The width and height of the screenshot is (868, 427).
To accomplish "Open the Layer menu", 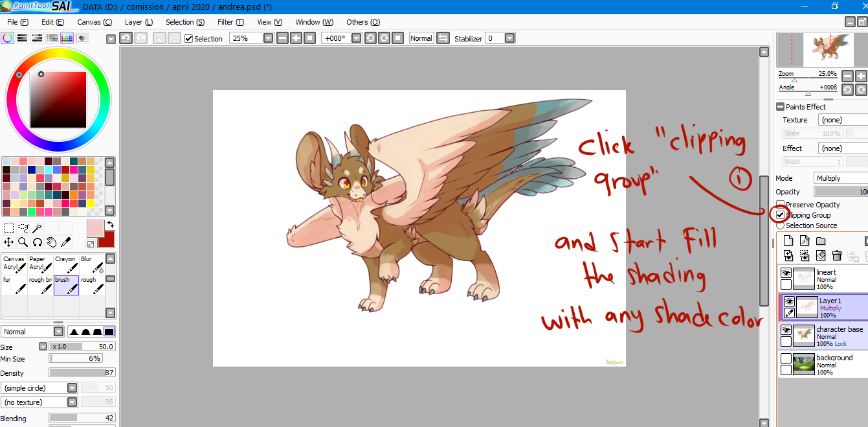I will (139, 22).
